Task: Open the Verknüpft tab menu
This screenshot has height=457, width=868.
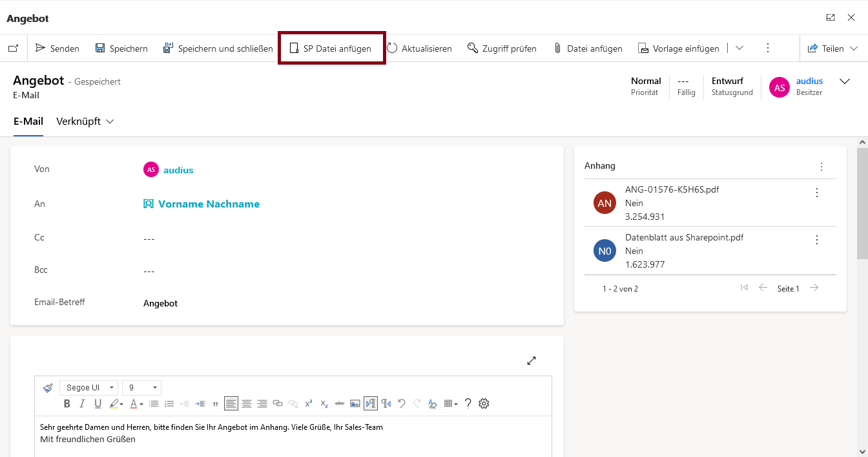Action: coord(85,122)
